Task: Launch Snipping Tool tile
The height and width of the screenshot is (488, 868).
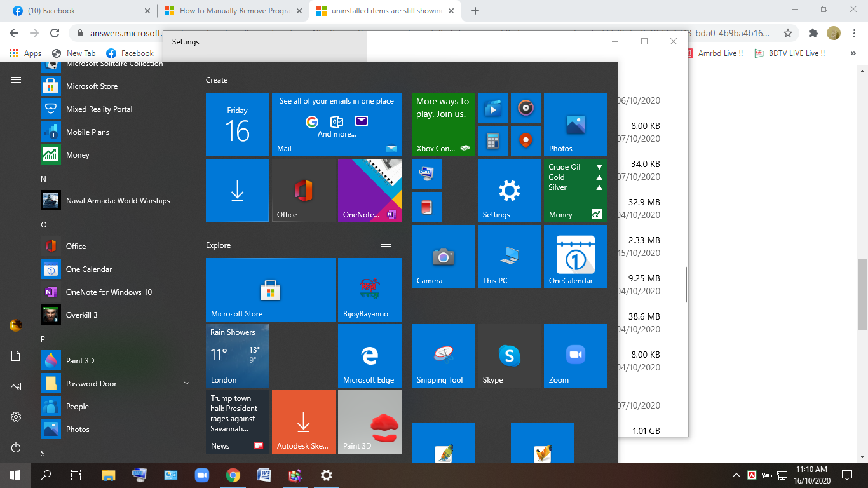Action: (443, 356)
